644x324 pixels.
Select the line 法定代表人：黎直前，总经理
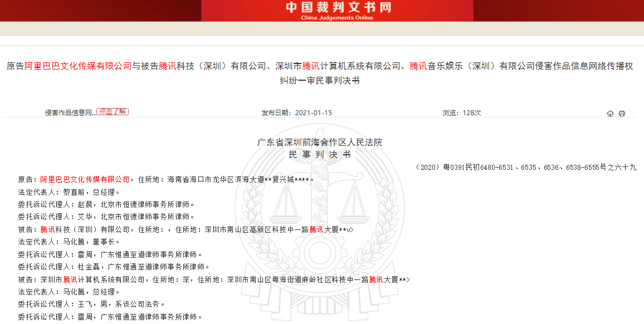(x=69, y=192)
